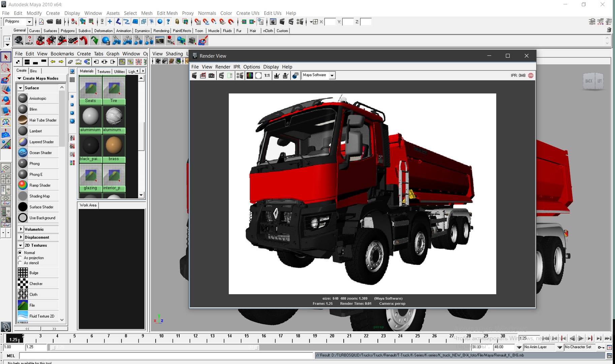Collapse the 2D Textures category
The image size is (615, 364).
(21, 245)
